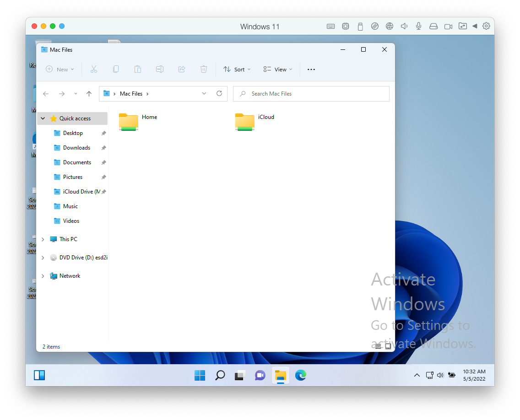Click the Parallels camera icon

[449, 26]
